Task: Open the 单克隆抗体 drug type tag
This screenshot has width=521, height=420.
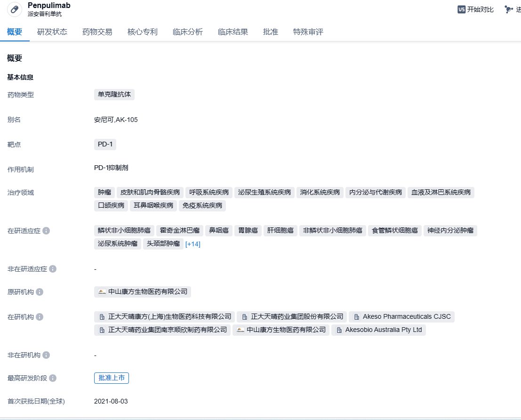Action: pos(114,95)
